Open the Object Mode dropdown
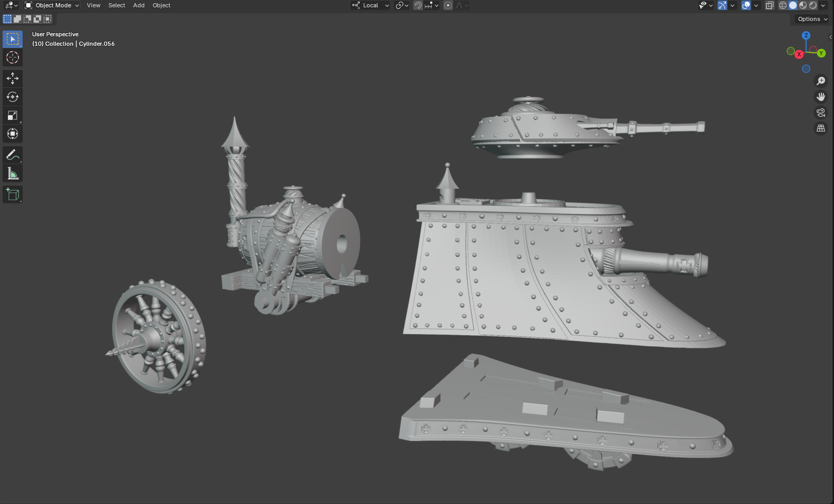 (x=52, y=5)
